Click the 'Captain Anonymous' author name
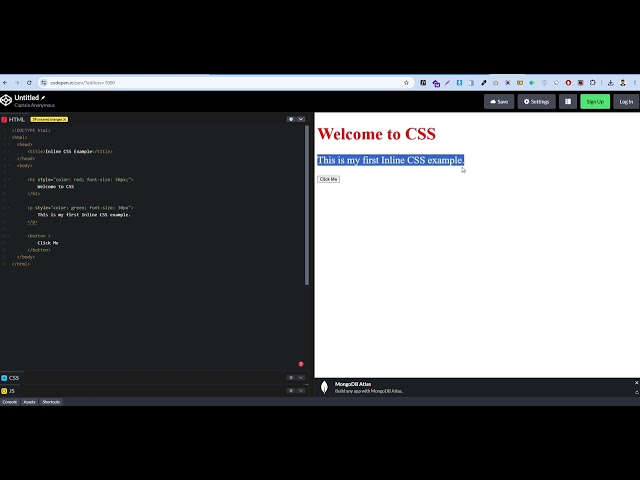This screenshot has width=640, height=480. coord(34,105)
